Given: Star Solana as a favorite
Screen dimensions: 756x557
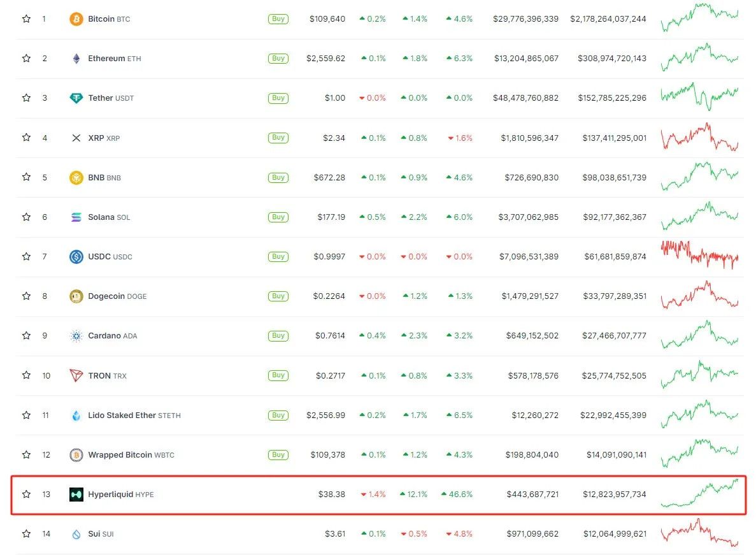Looking at the screenshot, I should coord(27,217).
